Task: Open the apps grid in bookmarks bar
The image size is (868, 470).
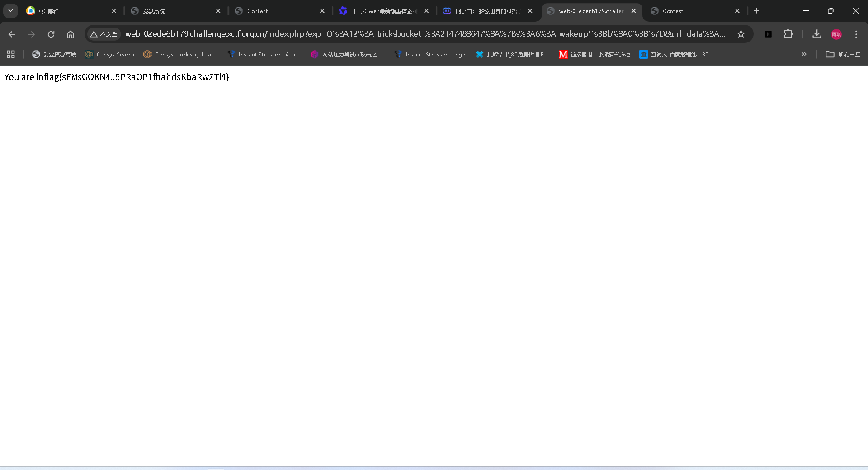Action: point(11,54)
